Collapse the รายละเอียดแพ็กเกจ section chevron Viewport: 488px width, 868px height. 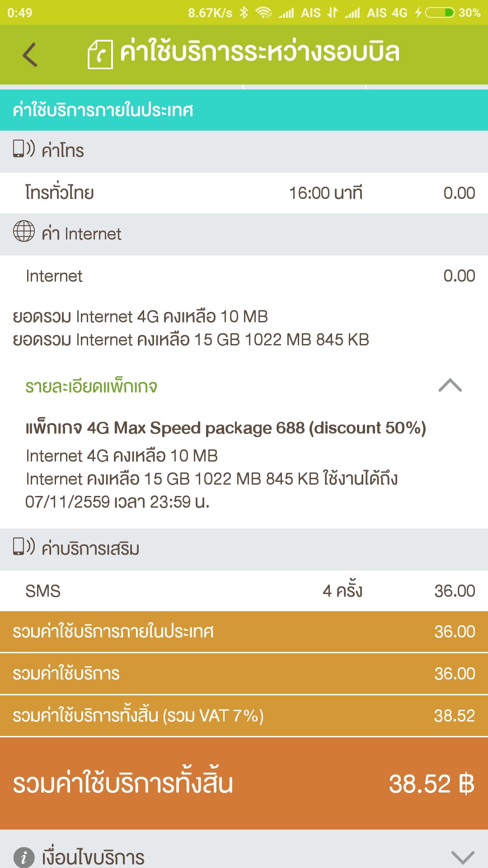pos(450,386)
